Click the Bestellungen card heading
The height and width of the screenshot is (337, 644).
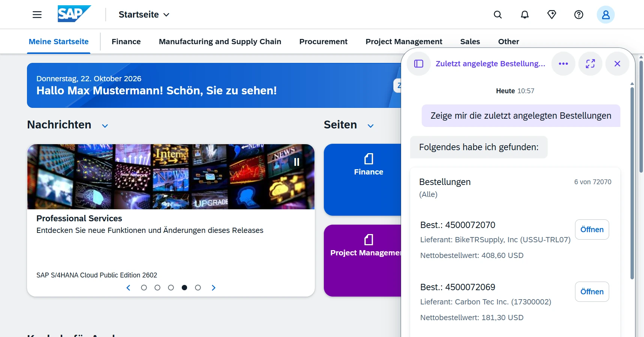point(445,182)
